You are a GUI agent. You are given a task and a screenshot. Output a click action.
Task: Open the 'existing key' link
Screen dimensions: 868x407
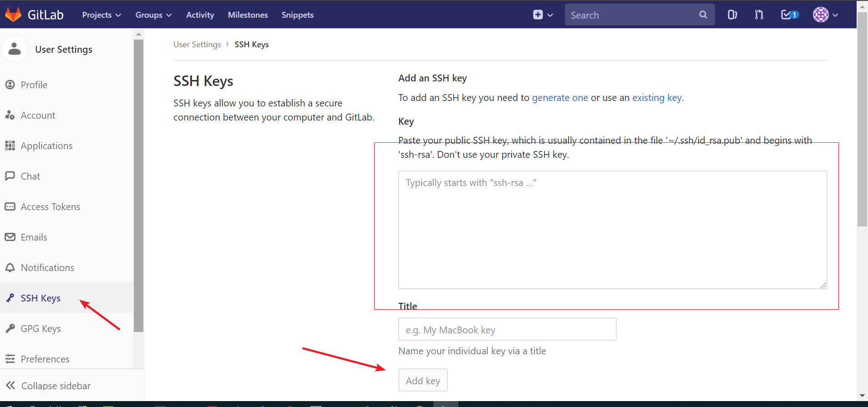[x=657, y=98]
